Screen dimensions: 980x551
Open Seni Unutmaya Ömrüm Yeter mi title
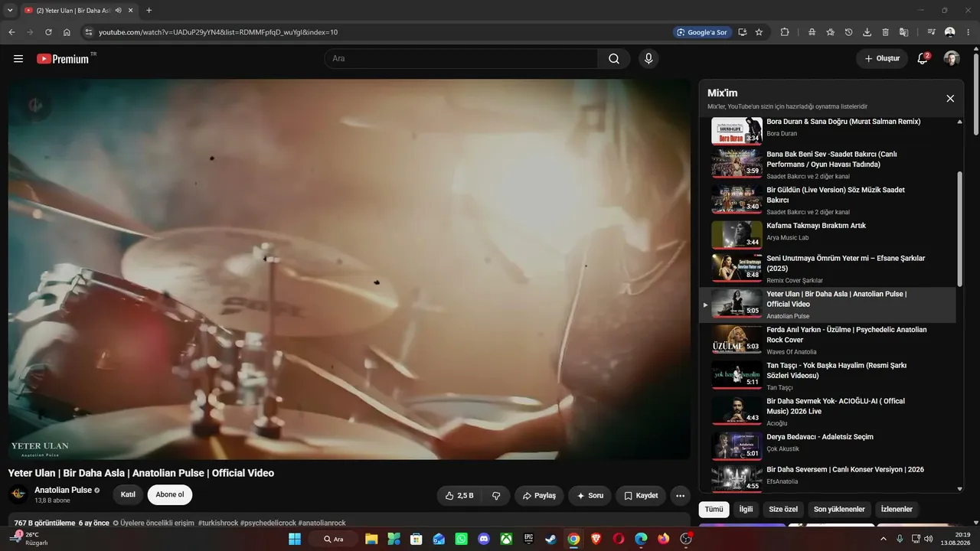point(846,263)
